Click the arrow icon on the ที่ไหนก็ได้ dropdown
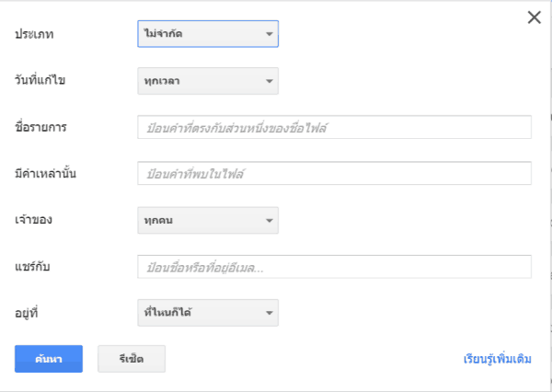Viewport: 552px width, 392px height. (269, 315)
